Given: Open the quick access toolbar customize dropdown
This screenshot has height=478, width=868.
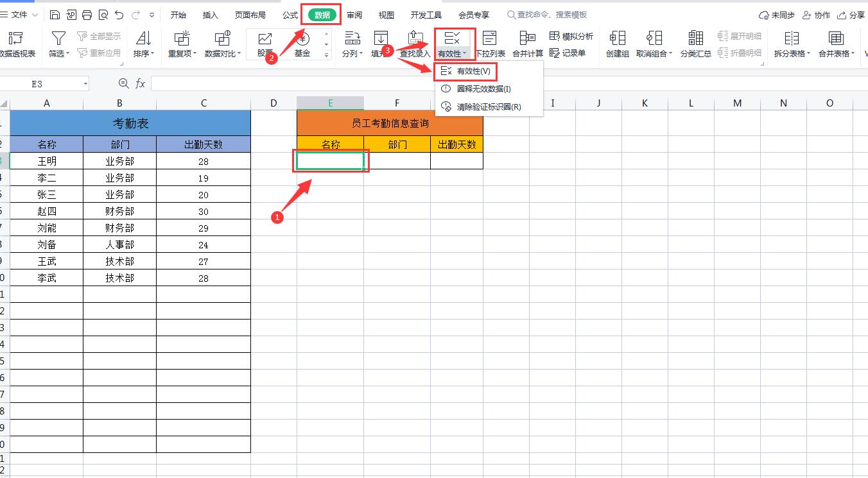Looking at the screenshot, I should coord(152,15).
